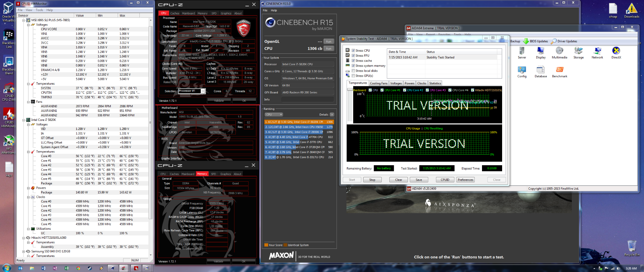This screenshot has height=272, width=644.
Task: Toggle CPU Core #1 graph checkbox
Action: click(382, 90)
